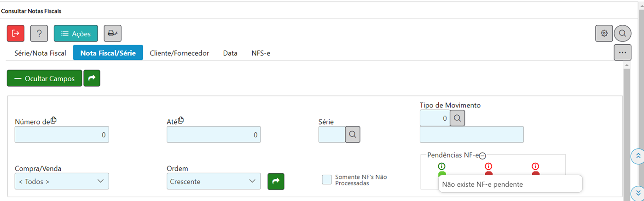Click green arrow button beside Ocultar Campos
Image resolution: width=644 pixels, height=201 pixels.
92,78
